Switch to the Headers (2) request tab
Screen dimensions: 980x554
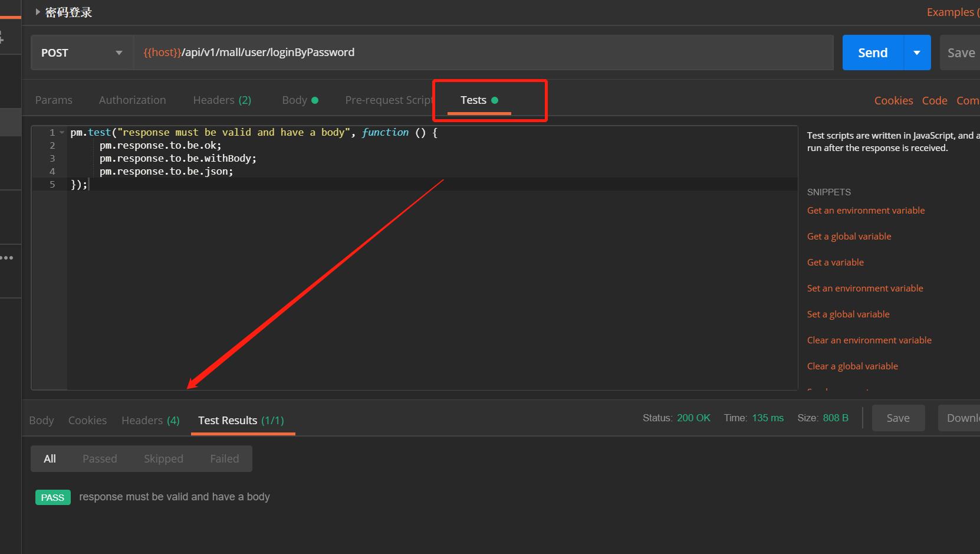pyautogui.click(x=222, y=100)
